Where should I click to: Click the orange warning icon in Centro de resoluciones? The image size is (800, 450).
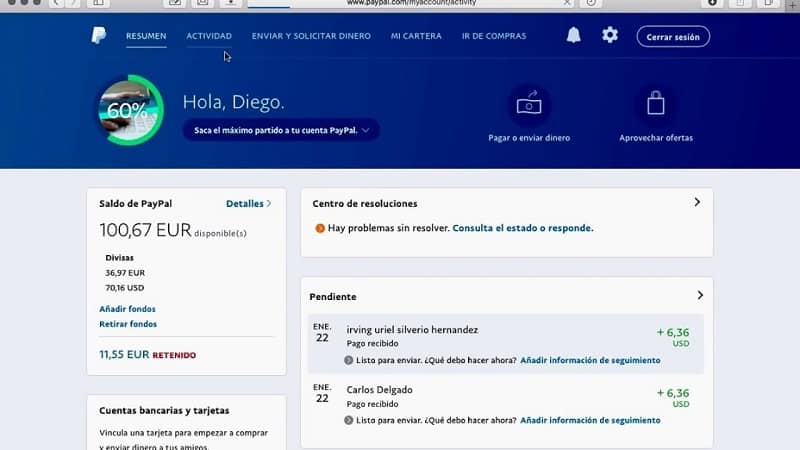coord(320,228)
